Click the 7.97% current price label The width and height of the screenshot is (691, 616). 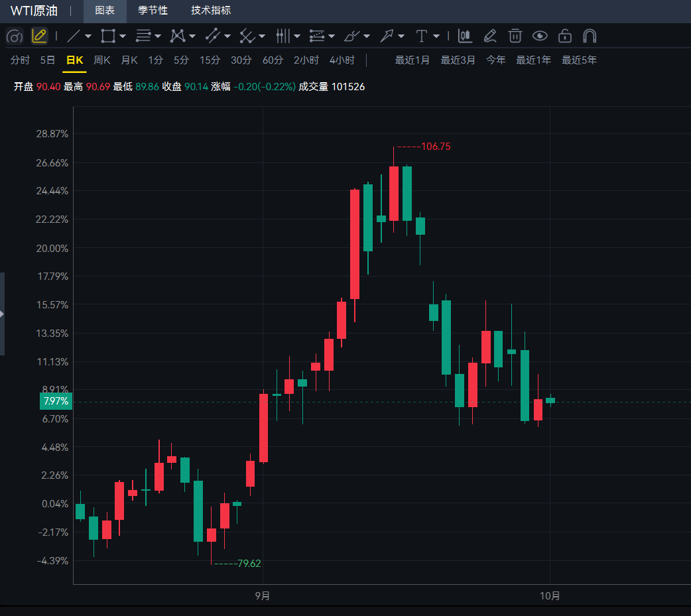coord(56,401)
